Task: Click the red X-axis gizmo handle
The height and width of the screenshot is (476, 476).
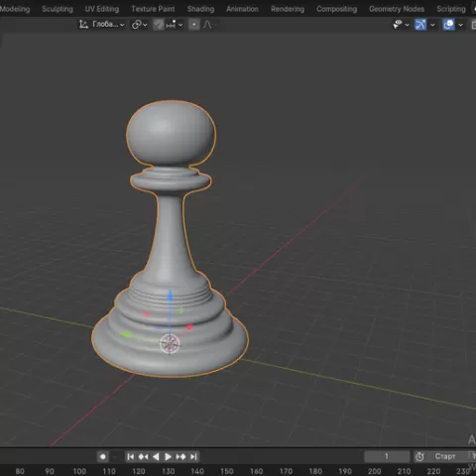Action: pyautogui.click(x=189, y=327)
